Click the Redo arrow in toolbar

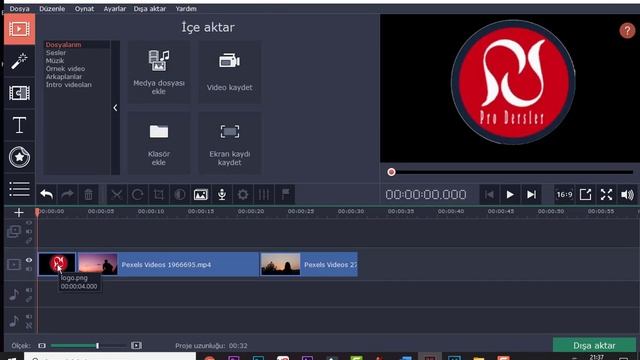[x=67, y=194]
